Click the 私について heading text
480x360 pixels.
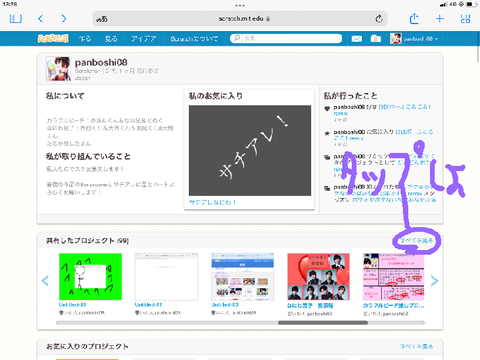click(65, 96)
